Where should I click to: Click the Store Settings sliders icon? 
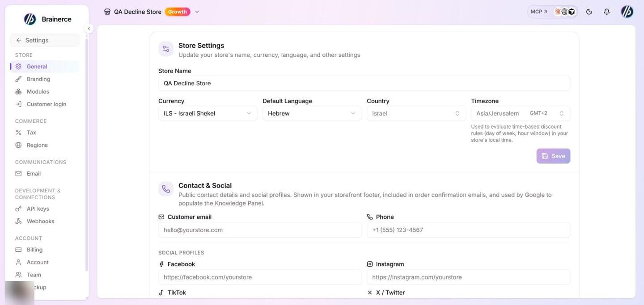point(166,49)
